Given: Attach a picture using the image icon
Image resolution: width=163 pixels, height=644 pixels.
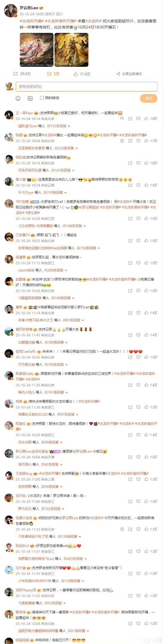Looking at the screenshot, I should point(30,98).
